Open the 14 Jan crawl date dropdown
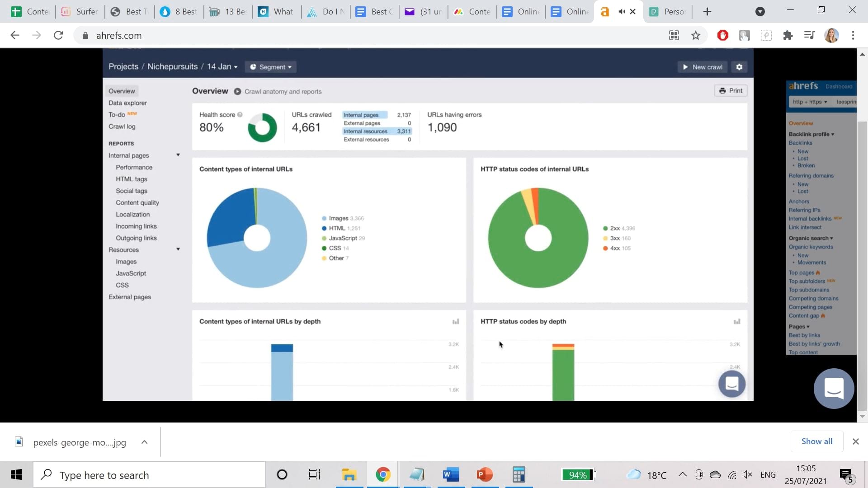This screenshot has height=488, width=868. point(222,67)
